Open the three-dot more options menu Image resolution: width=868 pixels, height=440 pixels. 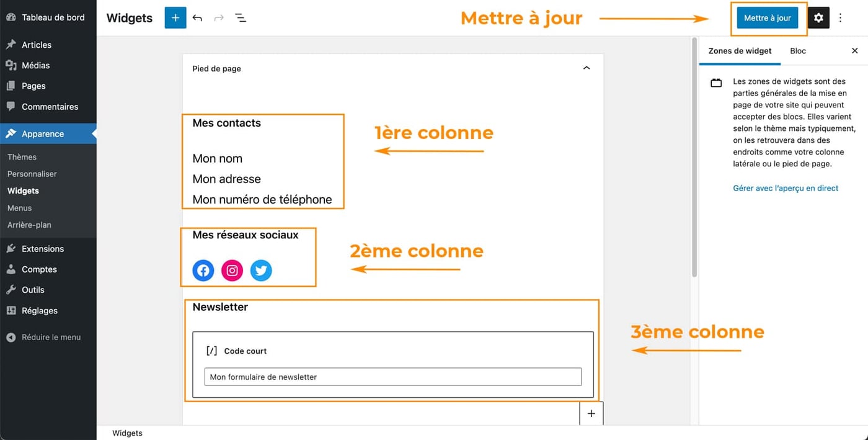[x=841, y=17]
